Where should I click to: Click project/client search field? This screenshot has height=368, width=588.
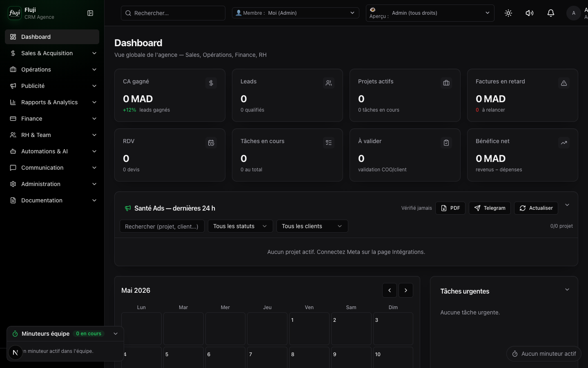click(x=162, y=226)
